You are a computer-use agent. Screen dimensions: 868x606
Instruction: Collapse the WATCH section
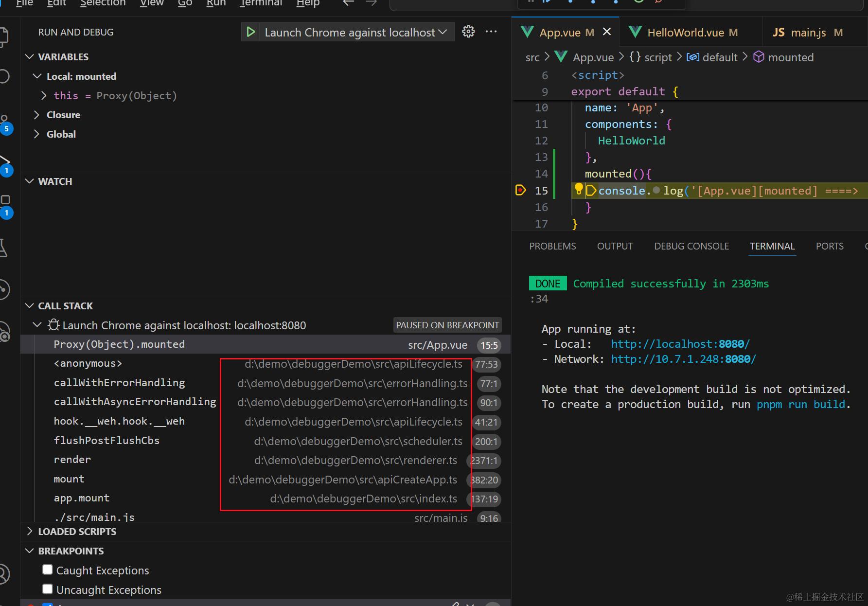(30, 181)
